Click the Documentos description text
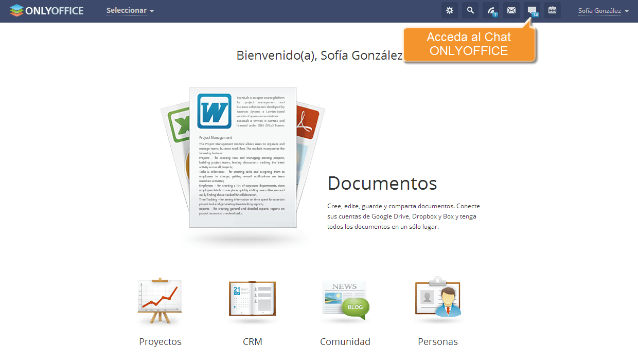This screenshot has height=364, width=638. coord(403,216)
